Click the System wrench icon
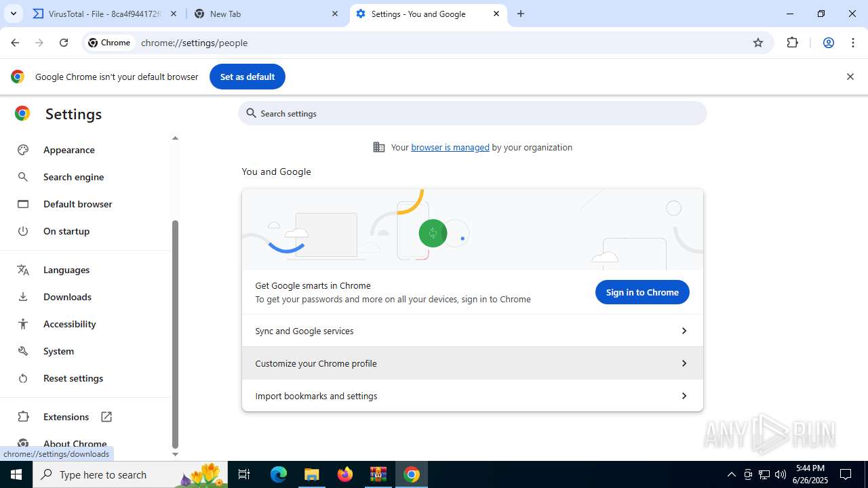 click(23, 351)
